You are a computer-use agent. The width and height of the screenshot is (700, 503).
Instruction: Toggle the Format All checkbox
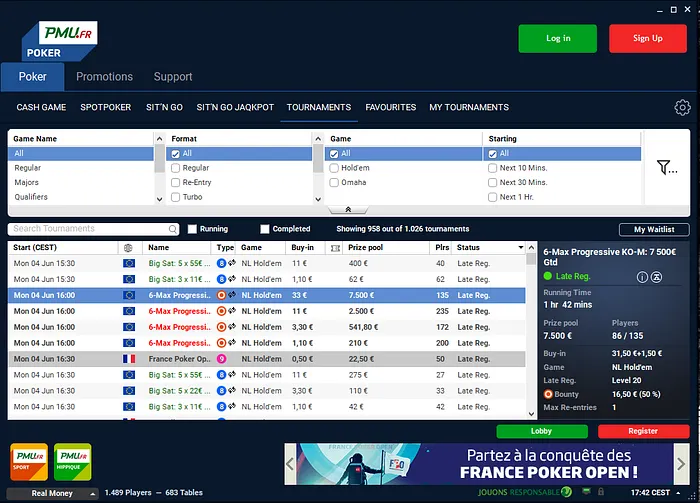(175, 154)
